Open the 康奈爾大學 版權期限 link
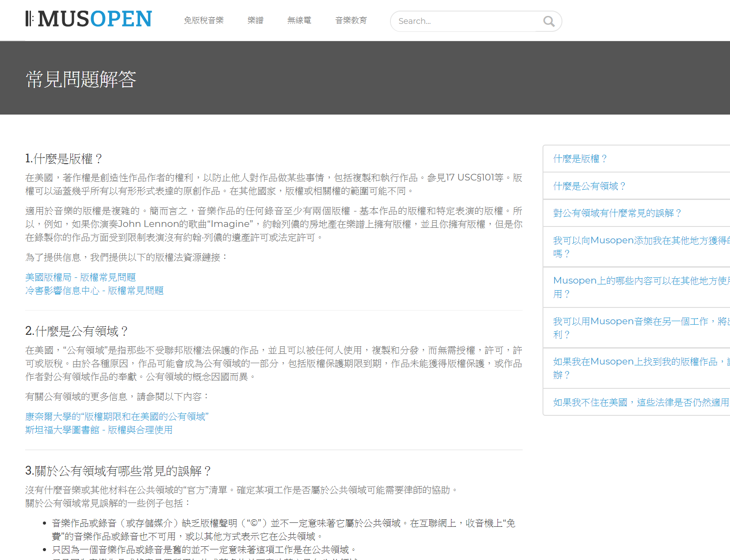Screen dimensions: 730x560 [117, 417]
